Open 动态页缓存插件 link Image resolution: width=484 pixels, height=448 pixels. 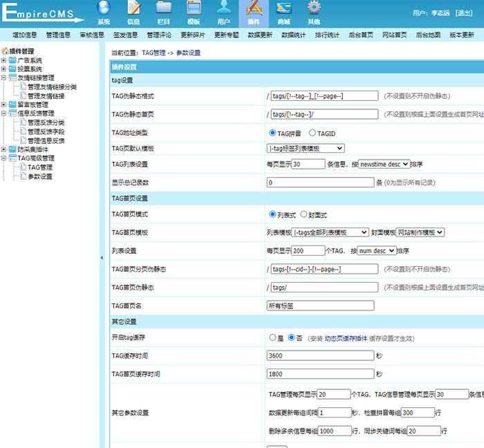[346, 339]
